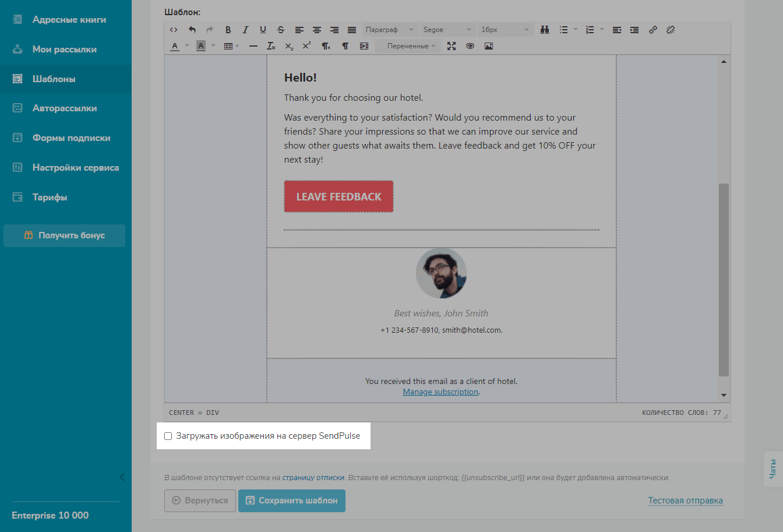Open Мои рассылки in the sidebar
This screenshot has width=783, height=532.
[64, 50]
